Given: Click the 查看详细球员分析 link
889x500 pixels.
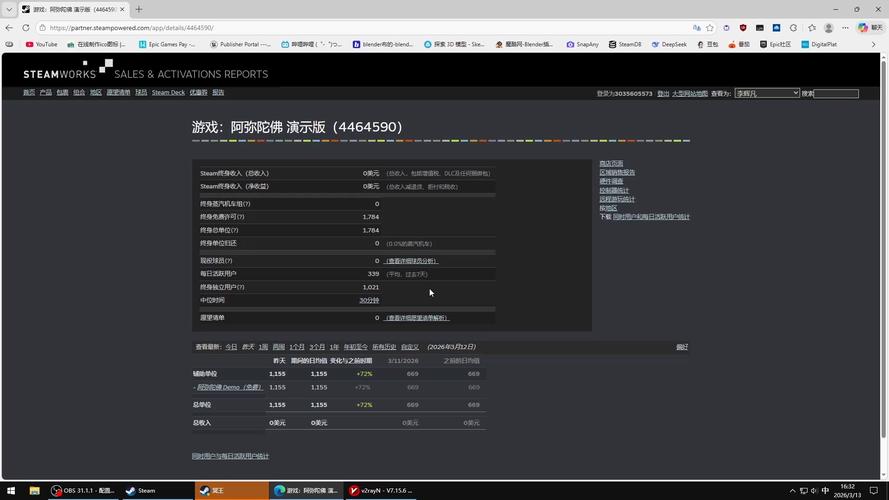Looking at the screenshot, I should point(412,261).
